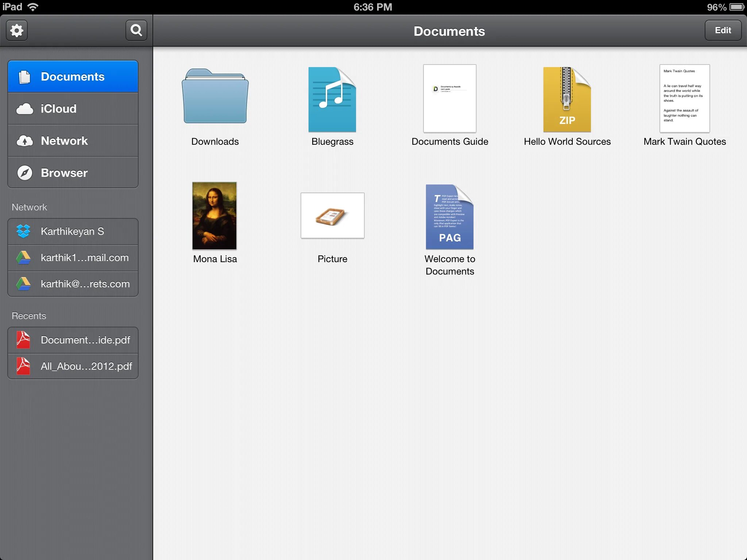Screen dimensions: 747x560
Task: Switch to the iCloud section
Action: (73, 109)
